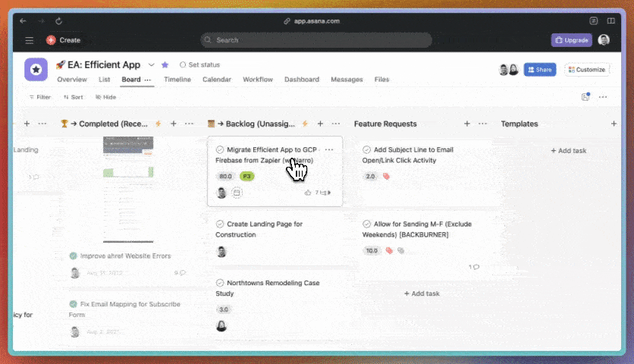Open the Hide fields option
The image size is (634, 364).
tap(106, 97)
